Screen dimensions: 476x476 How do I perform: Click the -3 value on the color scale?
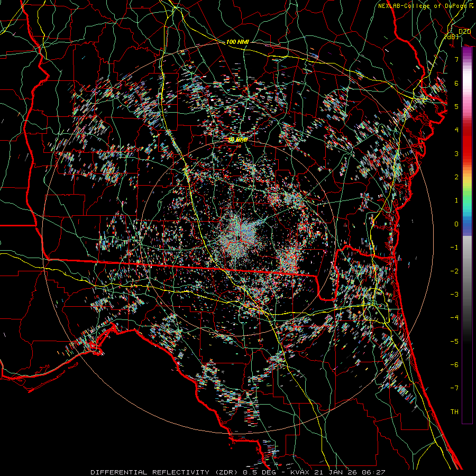(x=454, y=295)
